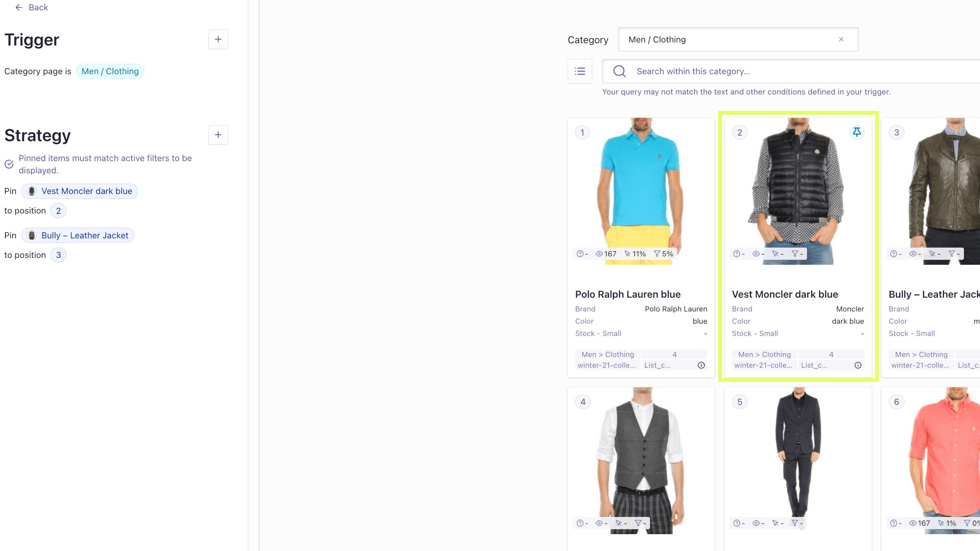The image size is (980, 551).
Task: Add a new trigger with plus button
Action: click(x=218, y=39)
